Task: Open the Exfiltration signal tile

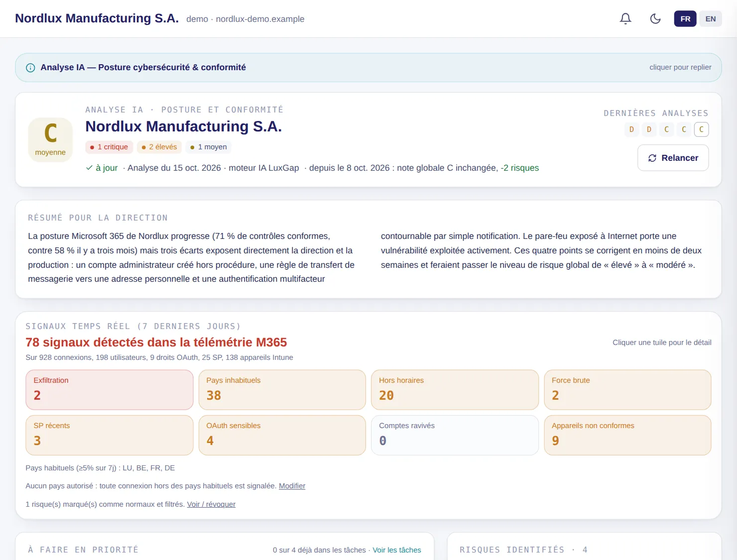Action: point(110,390)
